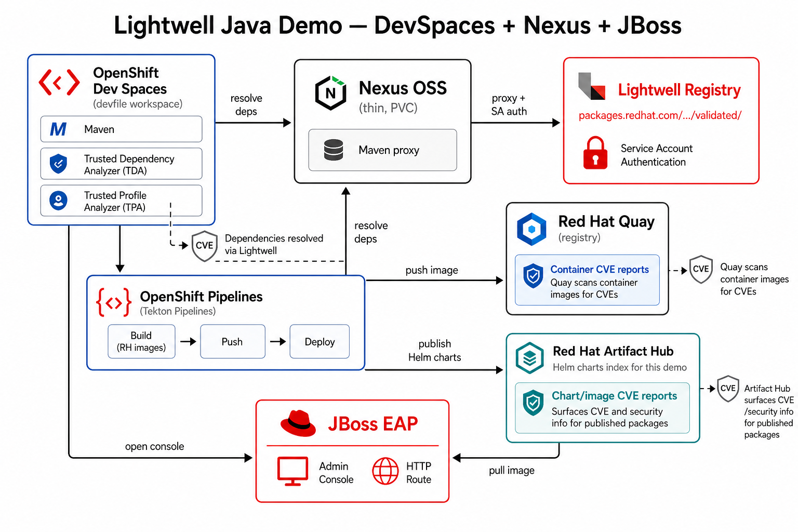
Task: Click the Deploy pipeline step
Action: (x=320, y=341)
